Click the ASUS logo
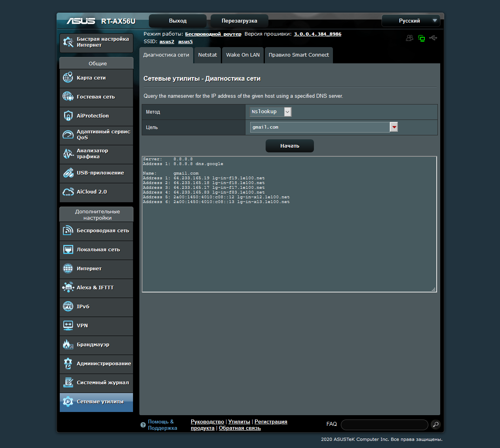 pyautogui.click(x=81, y=21)
